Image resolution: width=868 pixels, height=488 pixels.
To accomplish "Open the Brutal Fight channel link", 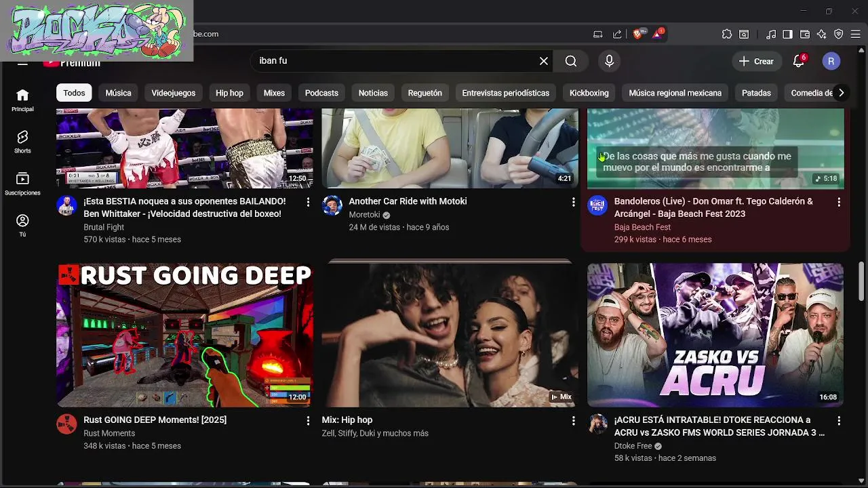I will 104,227.
